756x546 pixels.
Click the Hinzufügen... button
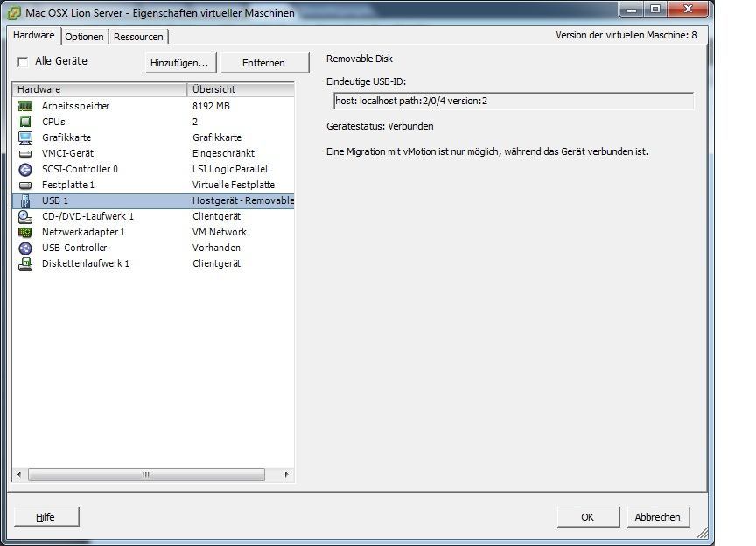(x=180, y=63)
